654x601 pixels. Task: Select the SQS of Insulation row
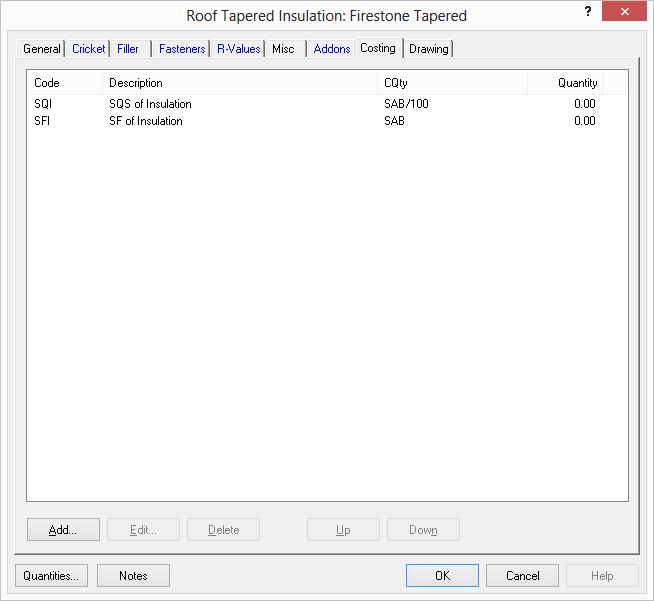pyautogui.click(x=150, y=104)
